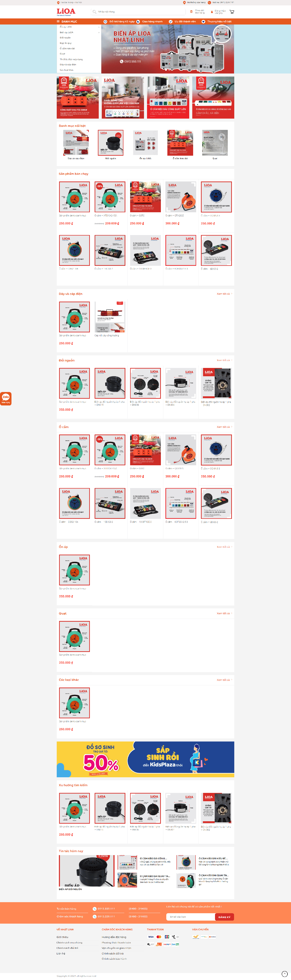
Task: Click the LiOA logo
Action: (66, 12)
